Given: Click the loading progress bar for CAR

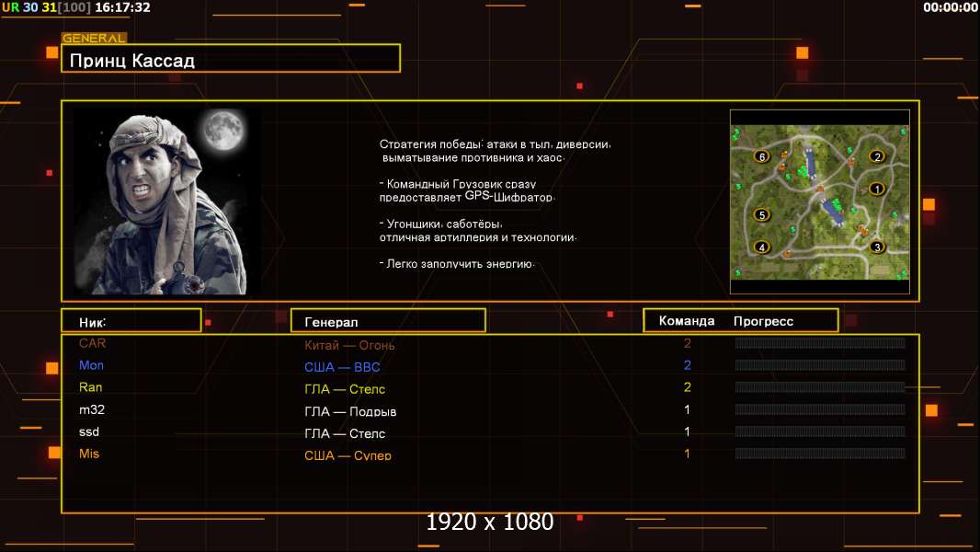Looking at the screenshot, I should coord(820,342).
